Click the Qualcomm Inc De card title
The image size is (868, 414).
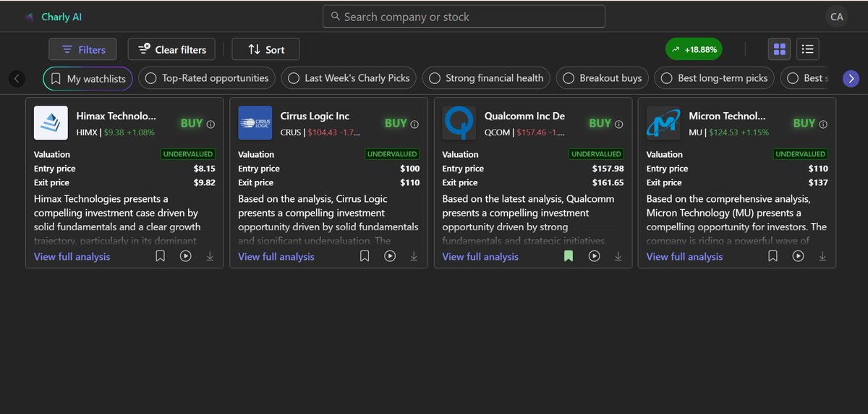click(x=525, y=116)
